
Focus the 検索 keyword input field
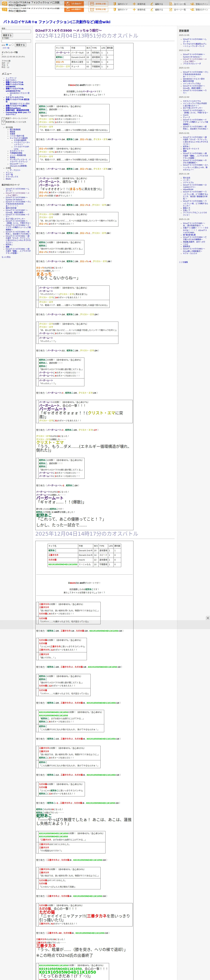pos(16,31)
